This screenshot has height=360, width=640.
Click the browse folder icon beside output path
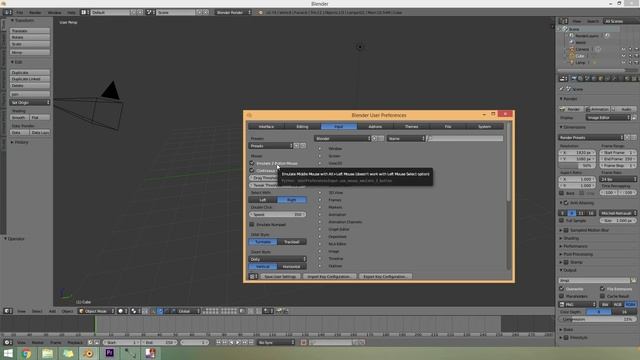(633, 280)
